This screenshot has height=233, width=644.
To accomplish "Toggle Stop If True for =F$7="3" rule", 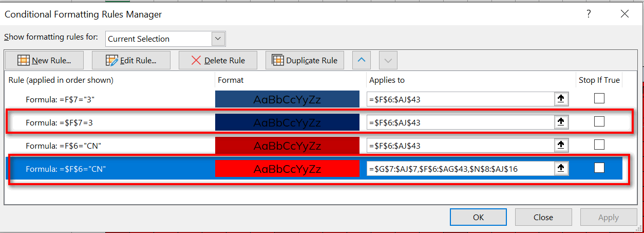I will tap(599, 99).
